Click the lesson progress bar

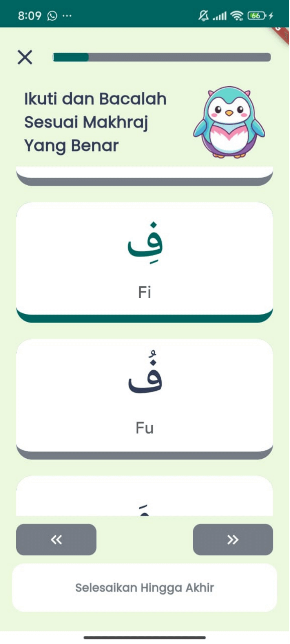click(x=162, y=57)
